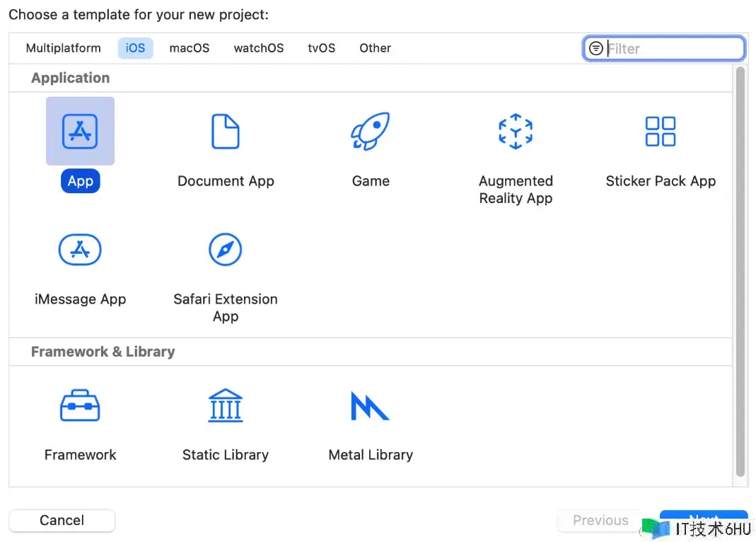Click the Cancel button
The width and height of the screenshot is (756, 542).
tap(62, 520)
